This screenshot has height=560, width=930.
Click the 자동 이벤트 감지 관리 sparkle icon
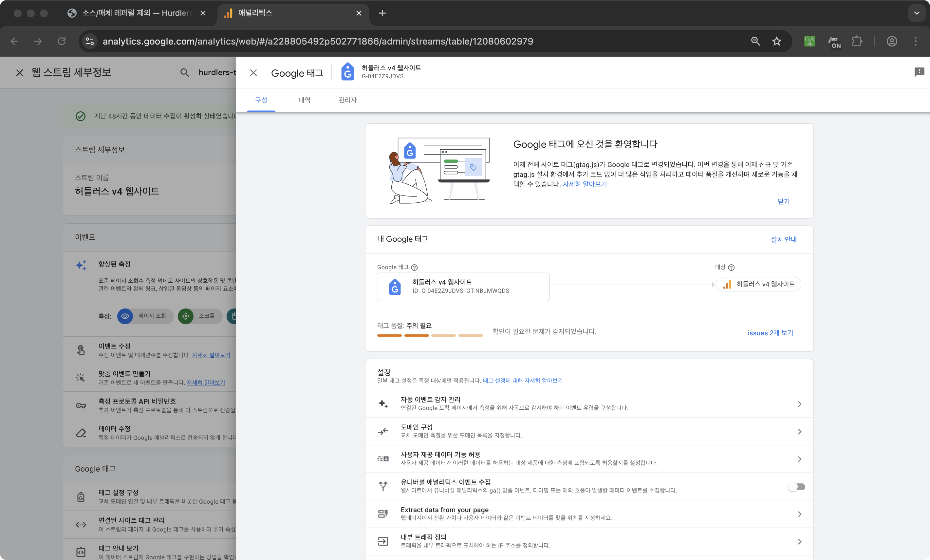coord(383,404)
